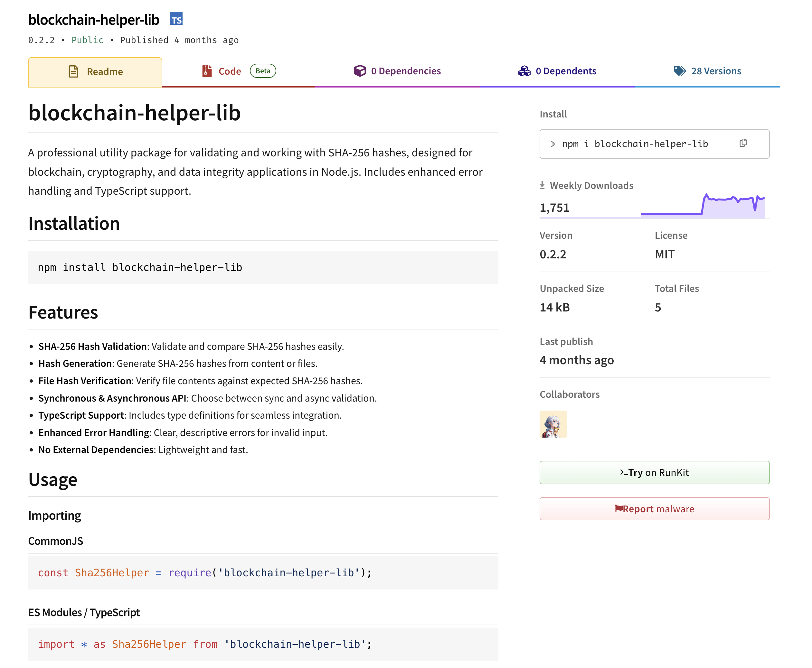Click the Weekly Downloads arrow icon

(542, 185)
